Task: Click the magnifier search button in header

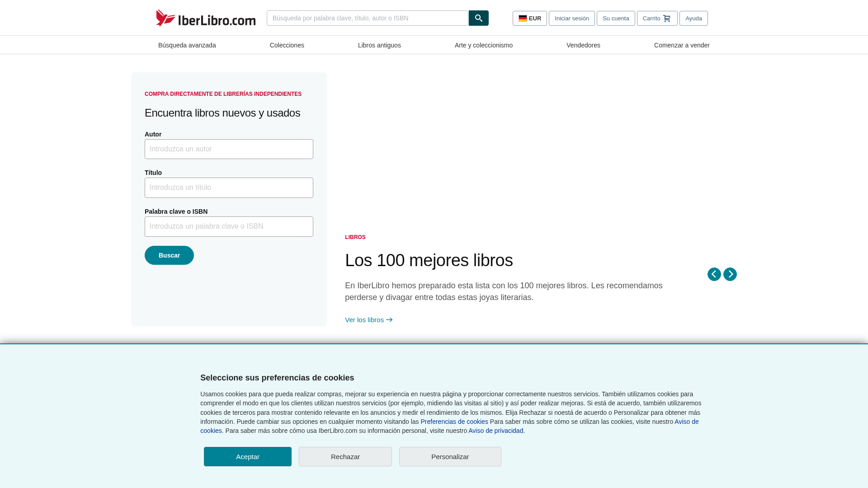Action: pos(478,18)
